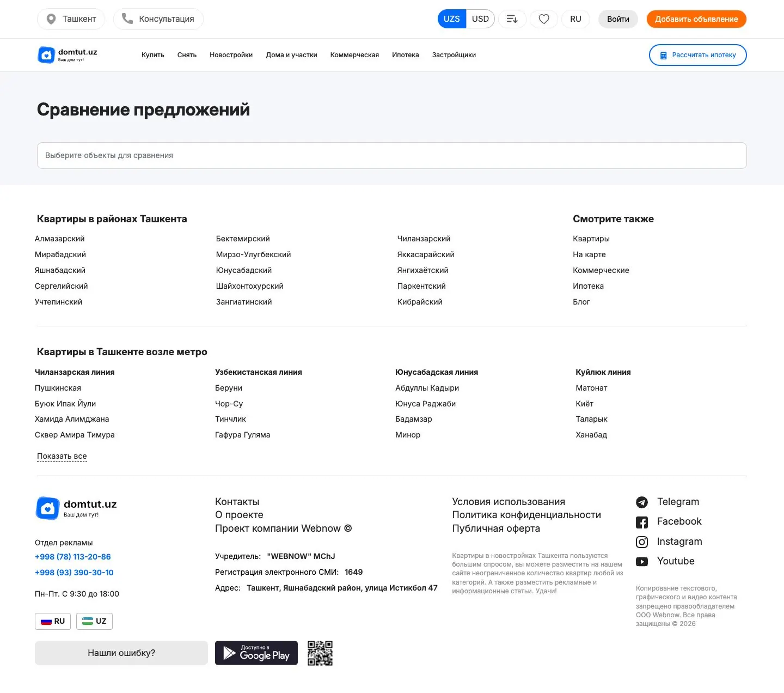This screenshot has width=784, height=693.
Task: Focus the Выберите объекты для сравнения field
Action: (391, 156)
